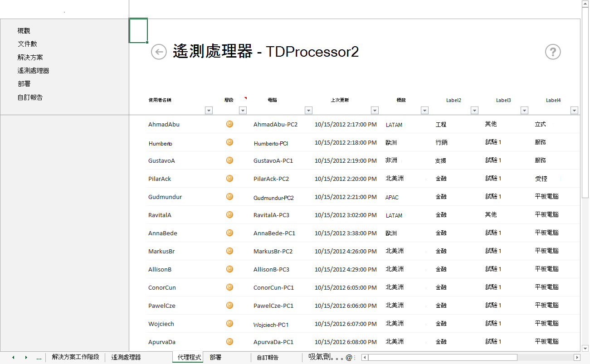Click the warning level icon for Wojciech

(x=229, y=323)
